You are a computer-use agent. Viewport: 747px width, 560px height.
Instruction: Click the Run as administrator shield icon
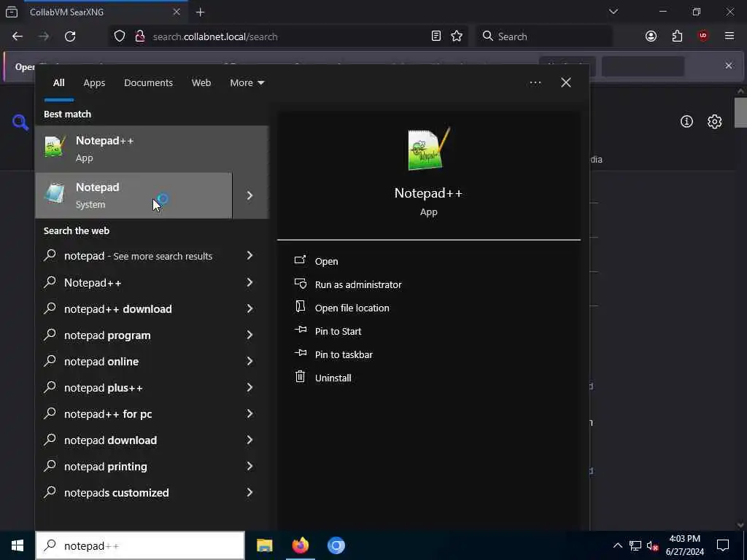300,284
